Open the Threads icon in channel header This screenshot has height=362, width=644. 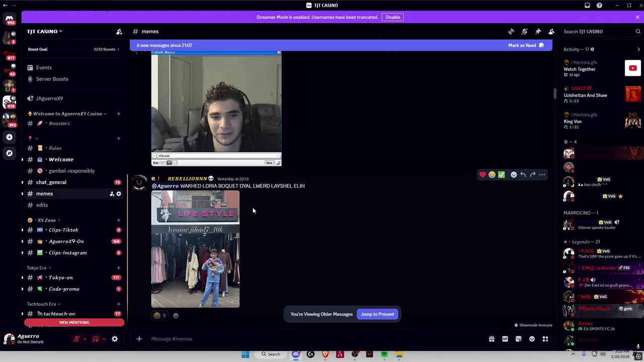[511, 31]
